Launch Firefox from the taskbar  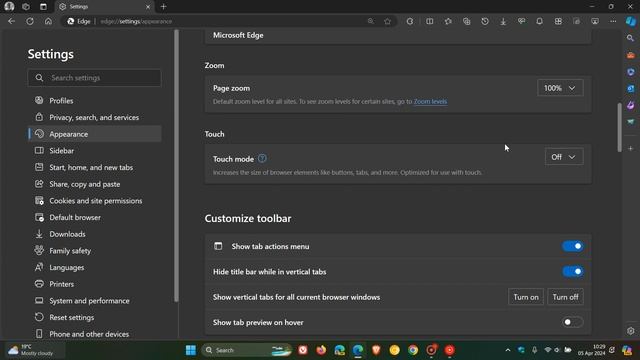tap(321, 350)
